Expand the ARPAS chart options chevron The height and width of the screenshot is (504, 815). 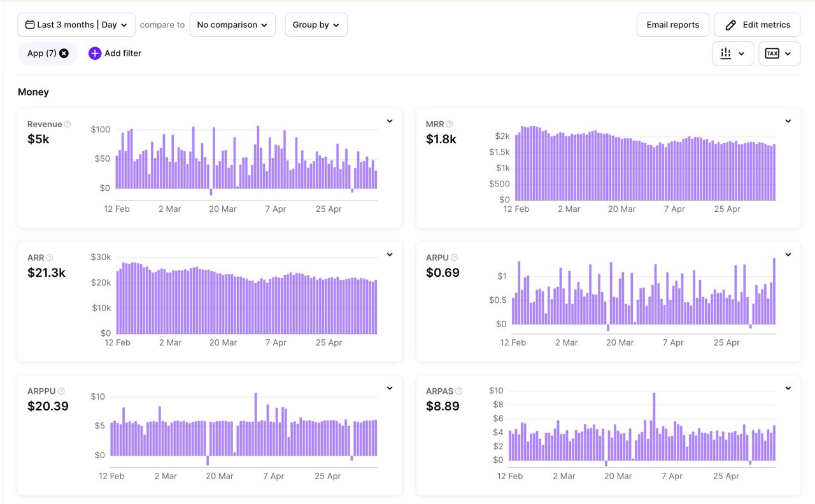point(788,388)
